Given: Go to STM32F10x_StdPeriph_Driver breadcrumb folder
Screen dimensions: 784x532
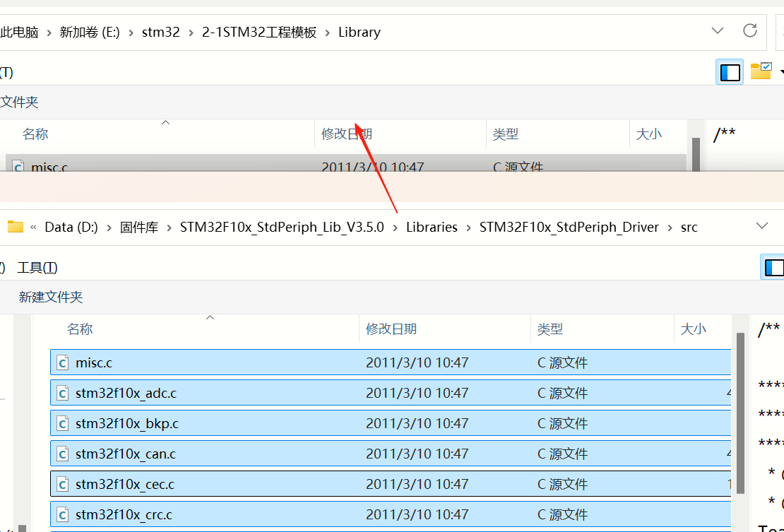Looking at the screenshot, I should [569, 227].
